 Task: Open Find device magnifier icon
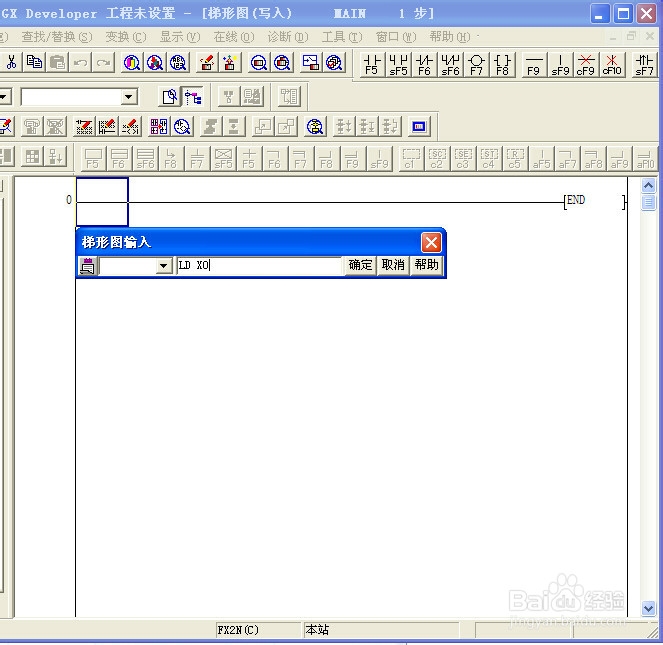[x=132, y=63]
